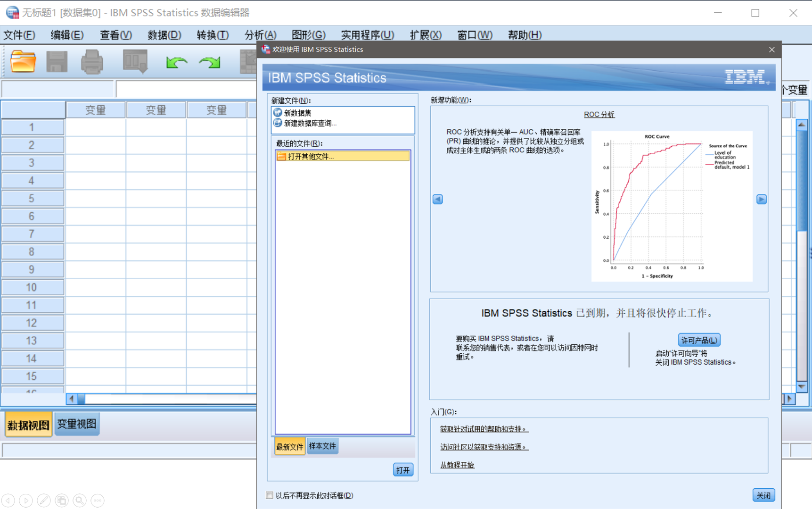Select 打开其他文件 in recent files

[x=343, y=156]
